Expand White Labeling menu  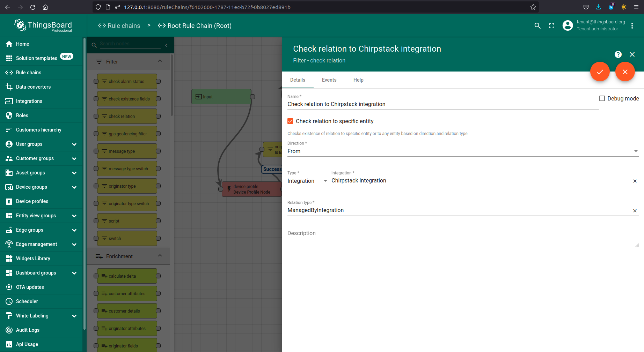tap(74, 316)
